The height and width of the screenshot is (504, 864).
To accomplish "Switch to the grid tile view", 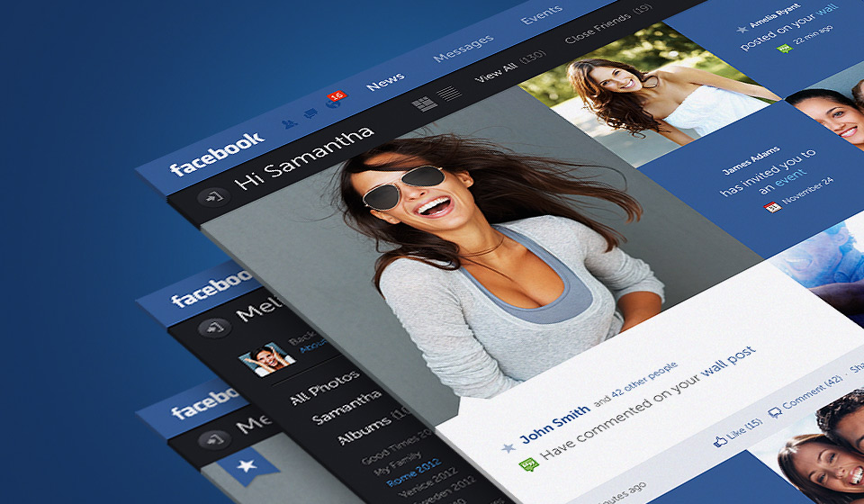I will (424, 103).
